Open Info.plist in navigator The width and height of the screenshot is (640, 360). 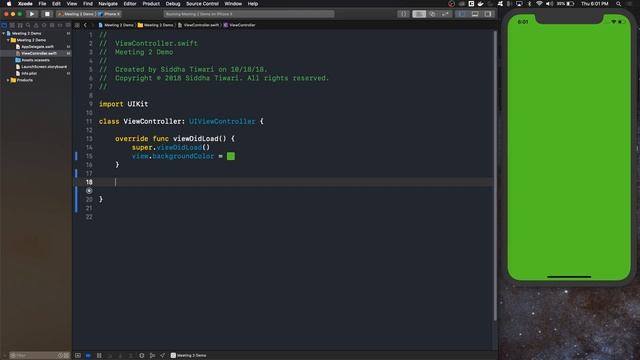[29, 73]
